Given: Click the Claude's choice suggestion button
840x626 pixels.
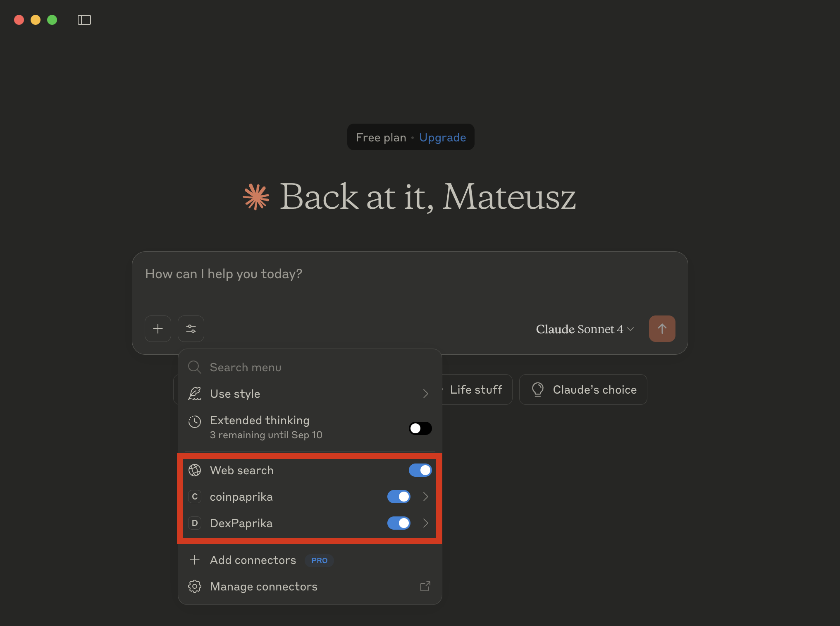Looking at the screenshot, I should (583, 389).
